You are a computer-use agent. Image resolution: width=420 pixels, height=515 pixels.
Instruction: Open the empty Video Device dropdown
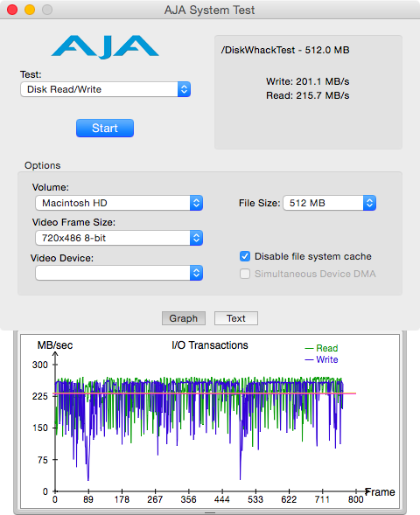[x=119, y=273]
